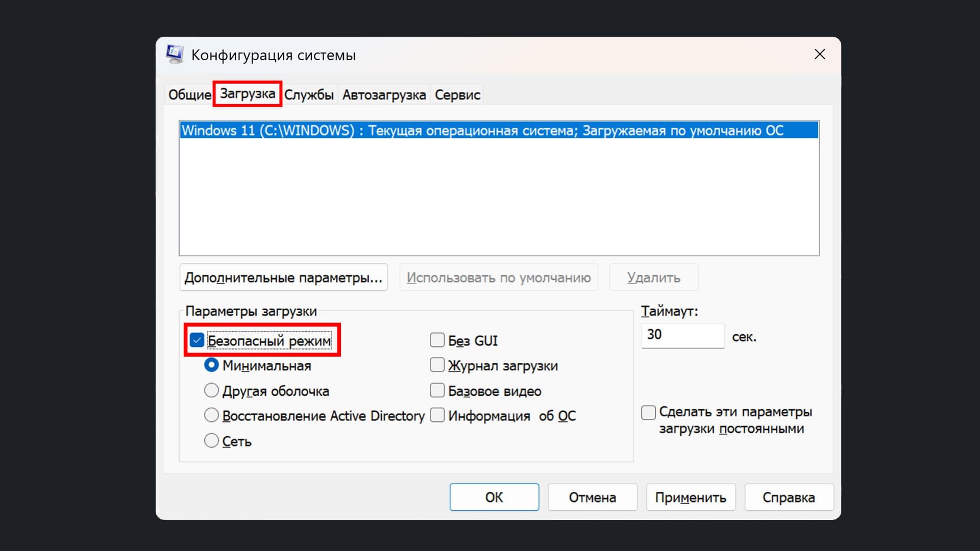Click Использовать по умолчанию button
Screen dimensions: 980x551
coord(499,278)
